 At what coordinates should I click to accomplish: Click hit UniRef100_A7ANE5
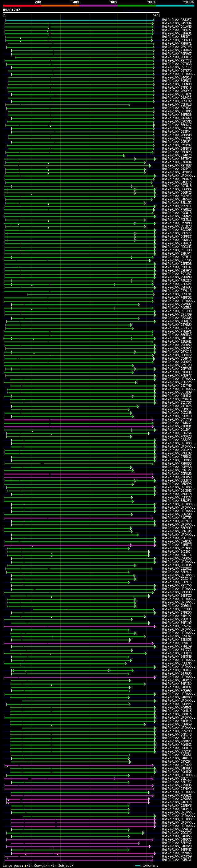click(x=176, y=210)
